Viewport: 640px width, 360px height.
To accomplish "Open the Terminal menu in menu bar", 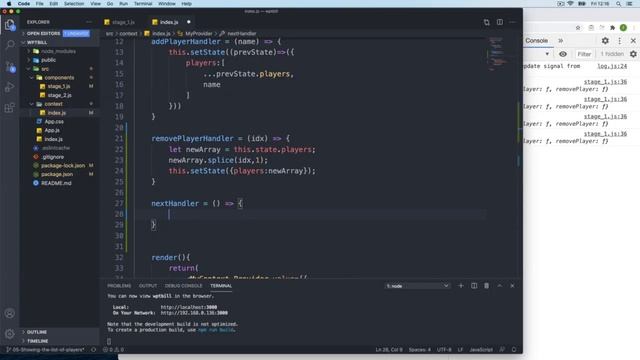I will (x=143, y=4).
